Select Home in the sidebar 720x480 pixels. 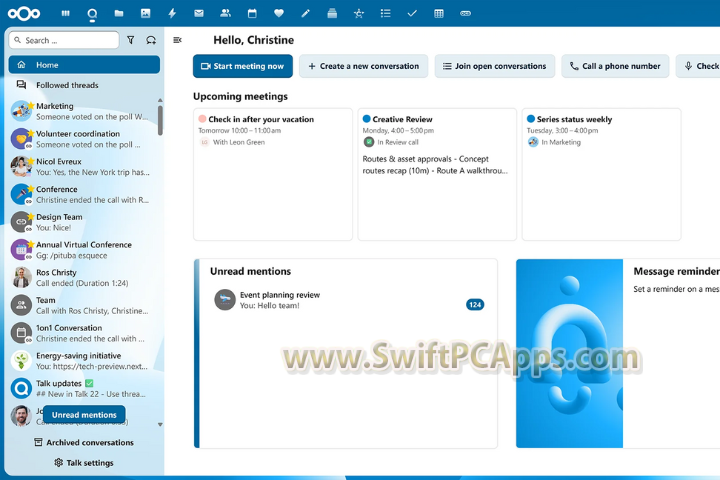tap(84, 65)
